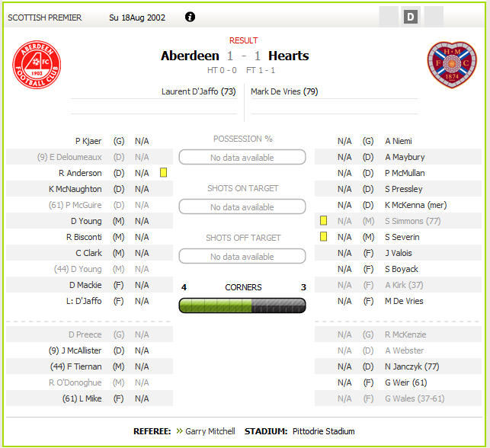Click the Hearts team name heading
The width and height of the screenshot is (490, 448).
[289, 56]
